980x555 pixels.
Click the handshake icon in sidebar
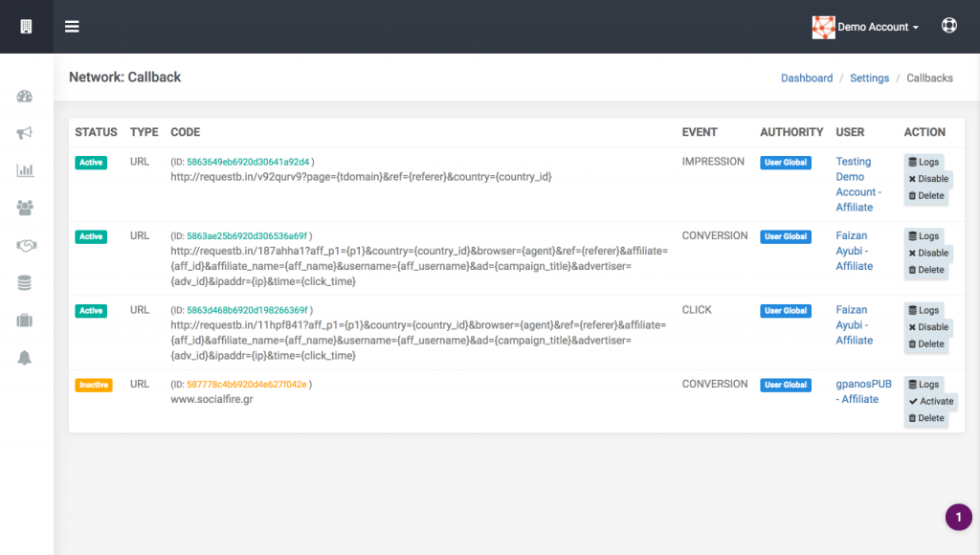pos(25,245)
